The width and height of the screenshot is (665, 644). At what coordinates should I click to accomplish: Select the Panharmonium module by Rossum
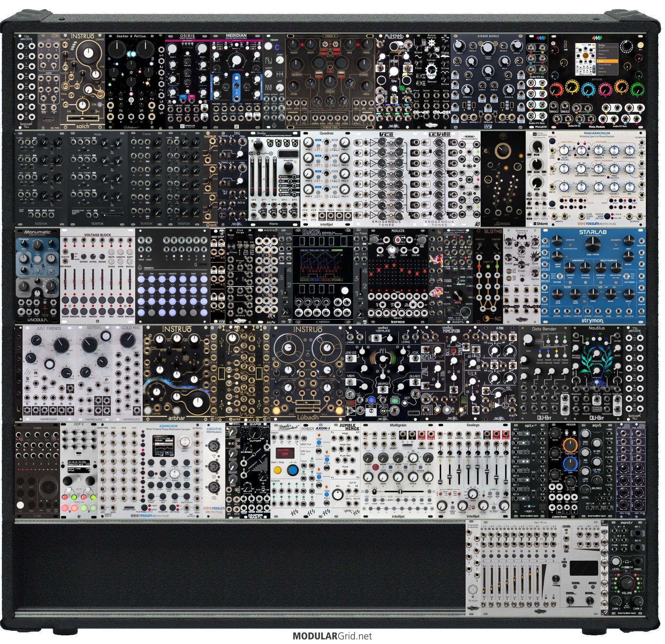(x=597, y=179)
